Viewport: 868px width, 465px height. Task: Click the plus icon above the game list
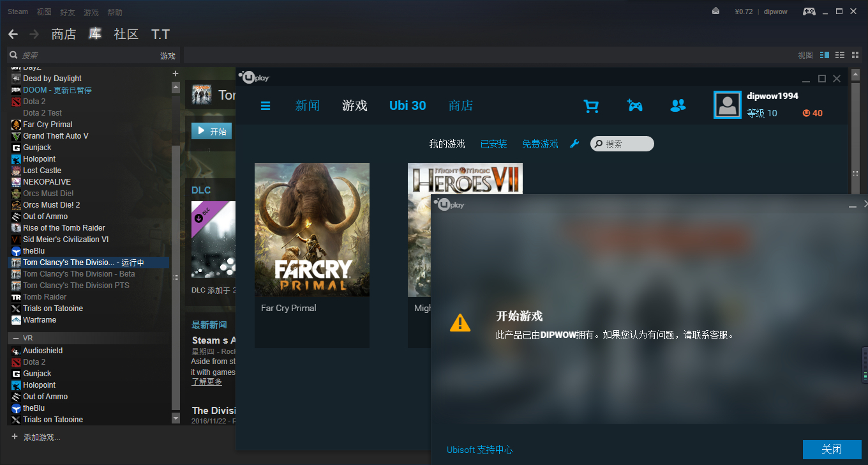(x=176, y=73)
